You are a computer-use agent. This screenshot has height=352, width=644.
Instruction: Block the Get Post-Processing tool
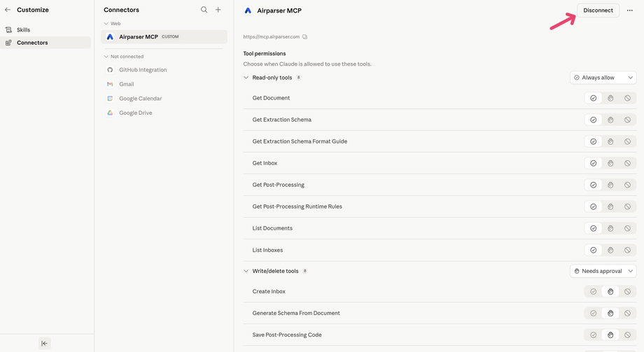pos(628,185)
